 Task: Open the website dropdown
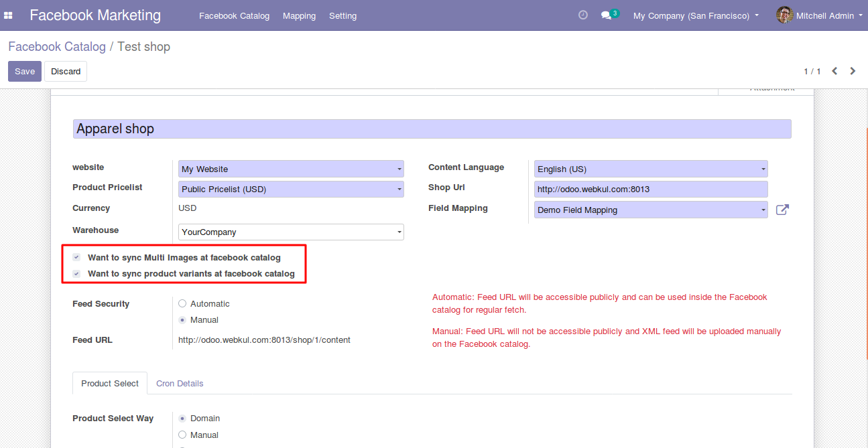coord(292,169)
